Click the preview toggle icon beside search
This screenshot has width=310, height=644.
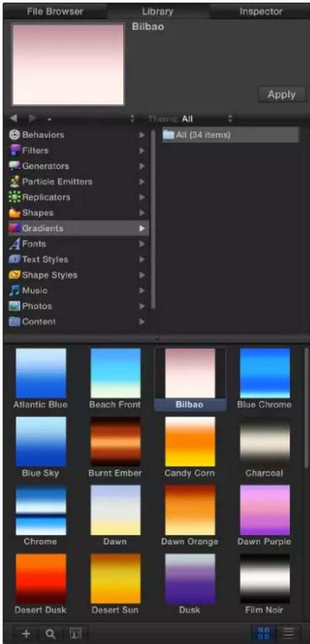(74, 634)
